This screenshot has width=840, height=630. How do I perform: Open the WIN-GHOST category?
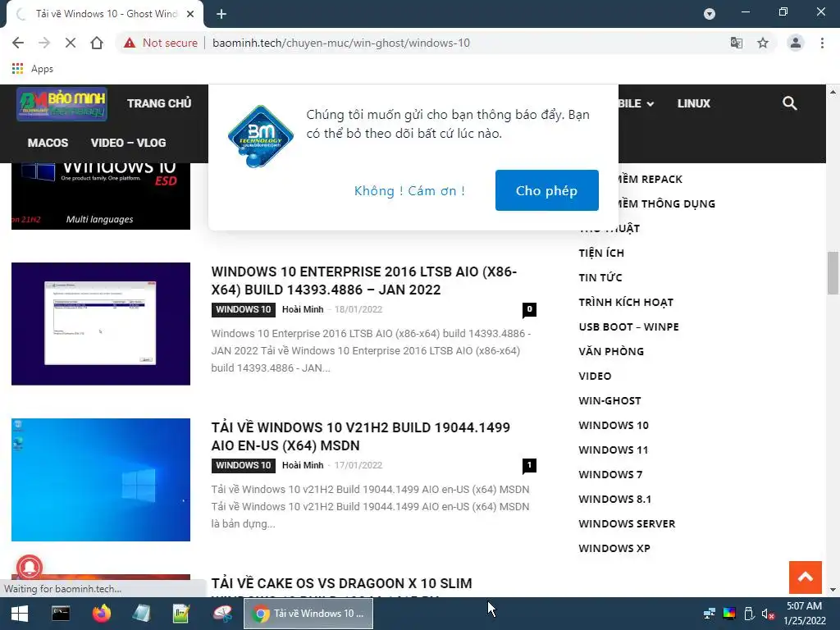coord(609,400)
